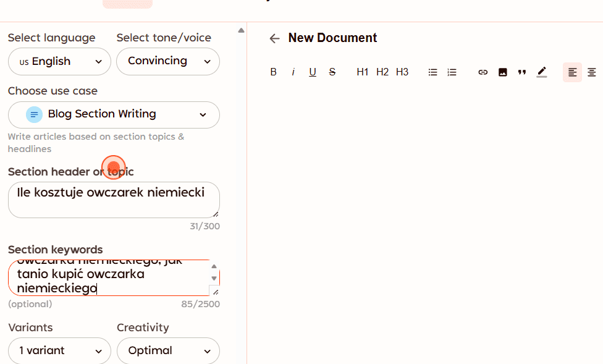Open the text highlight color tool

point(542,72)
